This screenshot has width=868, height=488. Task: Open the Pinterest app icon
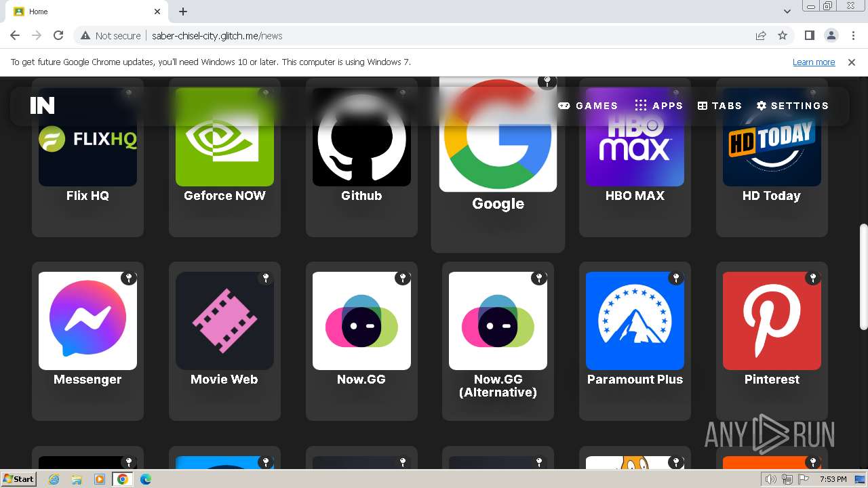click(772, 321)
